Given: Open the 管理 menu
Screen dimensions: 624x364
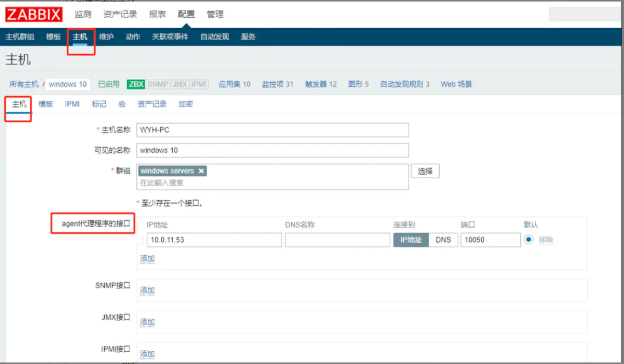Looking at the screenshot, I should coord(215,14).
